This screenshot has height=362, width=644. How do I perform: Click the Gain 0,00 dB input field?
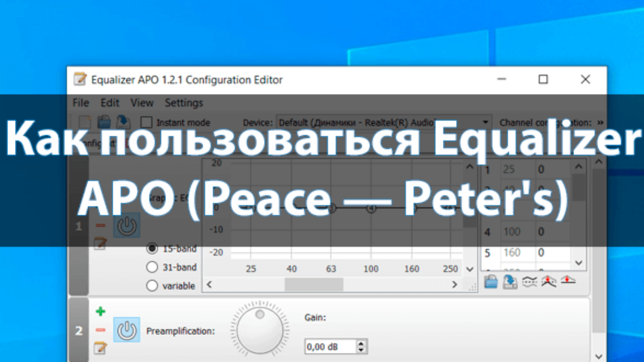click(x=330, y=347)
